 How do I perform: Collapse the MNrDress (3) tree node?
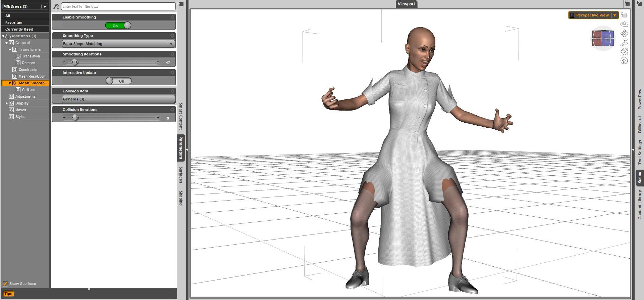pyautogui.click(x=3, y=36)
